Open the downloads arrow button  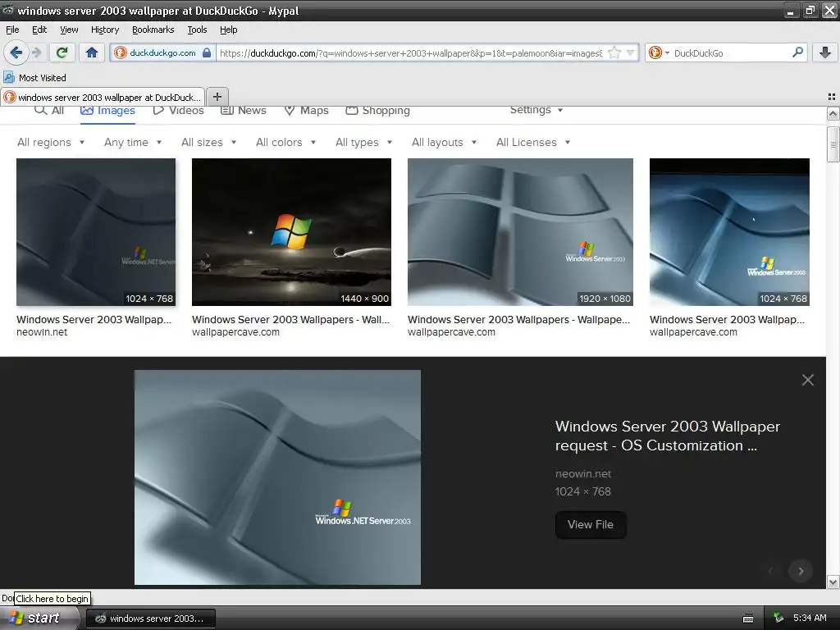click(x=825, y=52)
